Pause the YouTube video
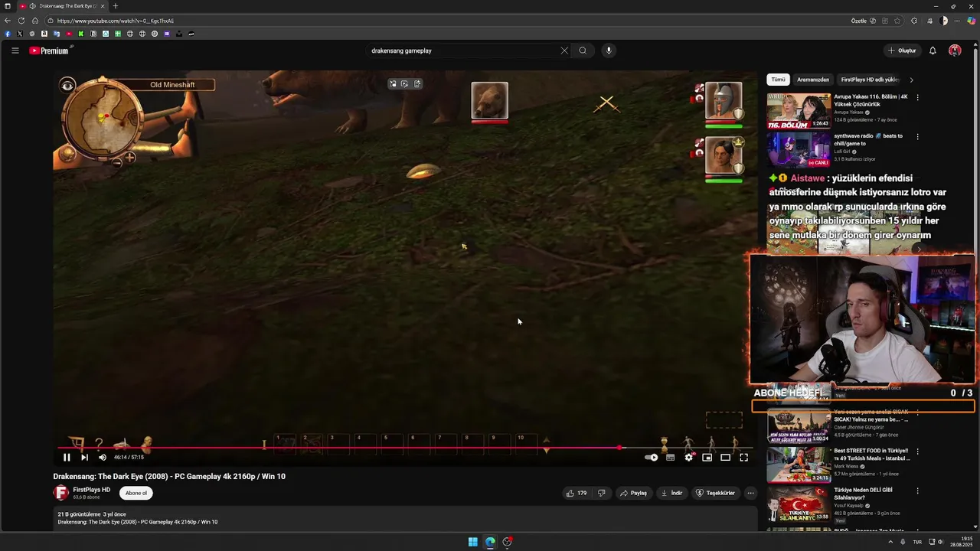This screenshot has width=980, height=551. coord(67,458)
